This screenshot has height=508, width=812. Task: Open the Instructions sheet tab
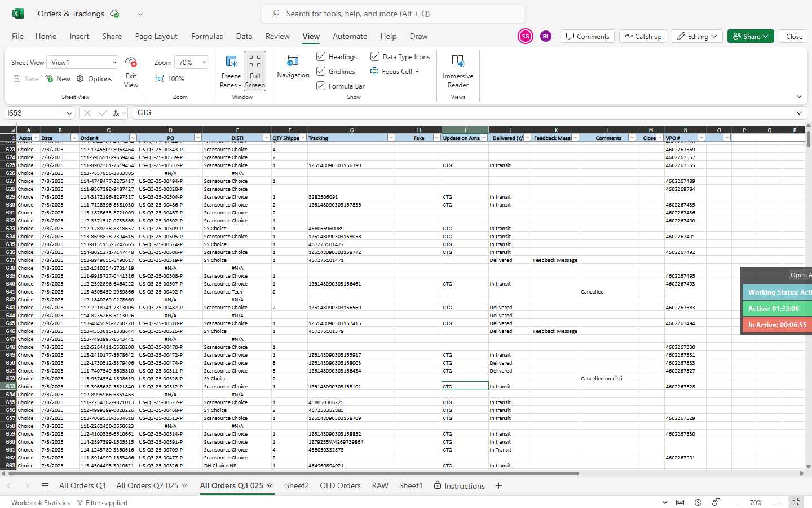point(459,486)
